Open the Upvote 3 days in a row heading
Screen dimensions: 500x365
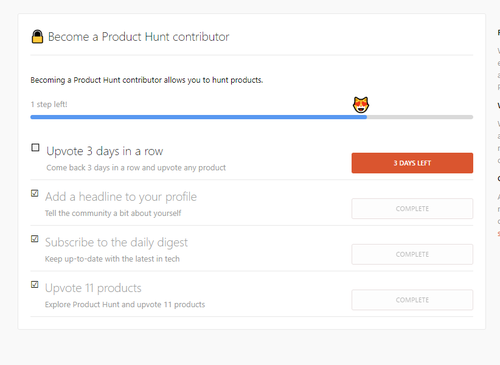105,151
